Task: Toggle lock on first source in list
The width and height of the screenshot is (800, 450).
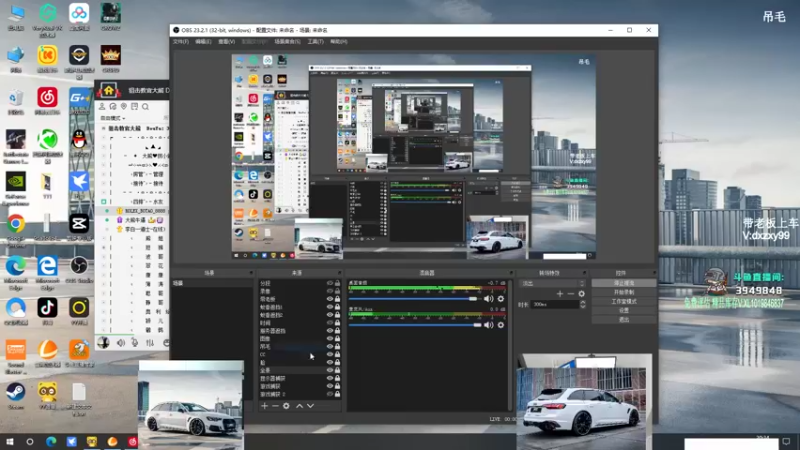Action: pyautogui.click(x=338, y=283)
